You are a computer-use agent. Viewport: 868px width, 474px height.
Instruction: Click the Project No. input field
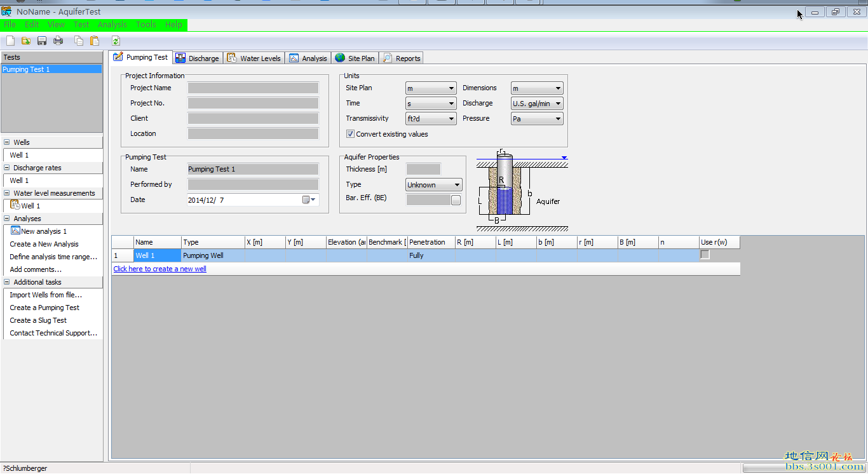coord(253,104)
